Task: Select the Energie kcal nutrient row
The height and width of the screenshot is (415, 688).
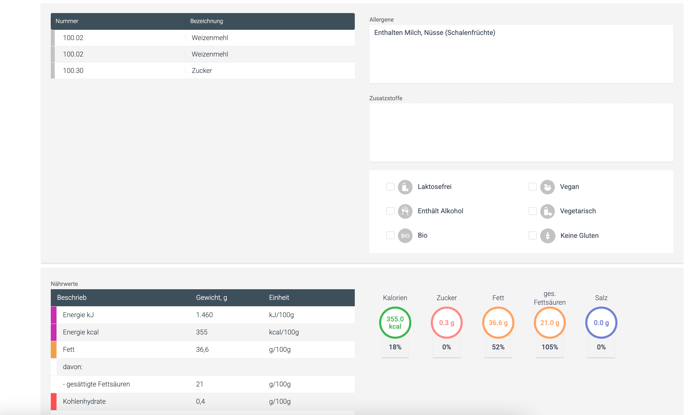Action: click(x=203, y=332)
